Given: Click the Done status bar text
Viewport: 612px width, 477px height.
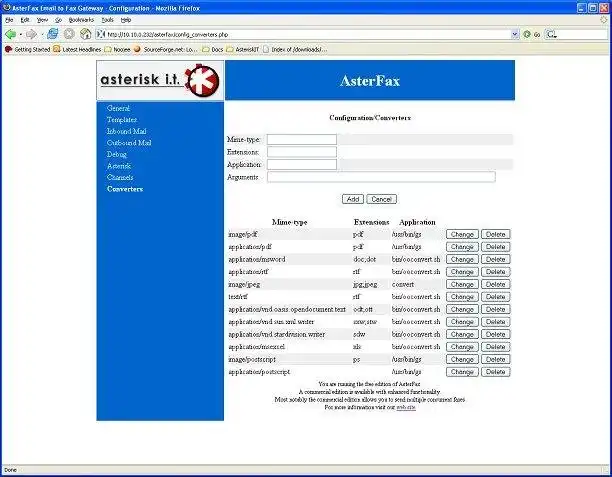Looking at the screenshot, I should 11,470.
